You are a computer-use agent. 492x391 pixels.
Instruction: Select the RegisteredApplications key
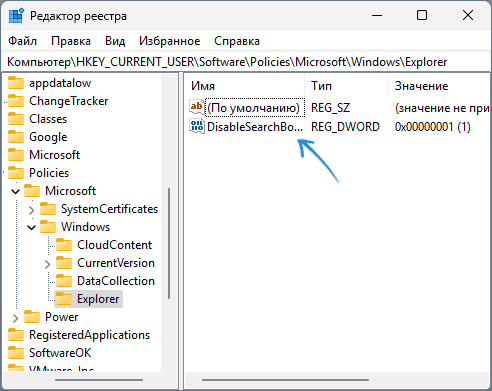pyautogui.click(x=89, y=335)
